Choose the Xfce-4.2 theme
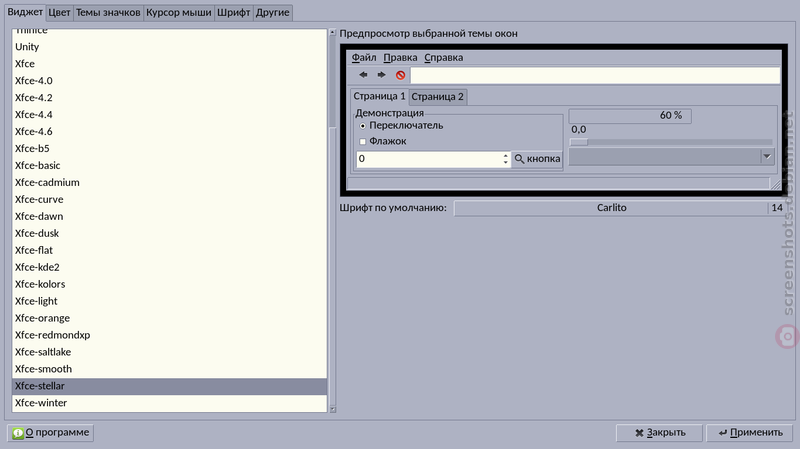 click(x=169, y=97)
